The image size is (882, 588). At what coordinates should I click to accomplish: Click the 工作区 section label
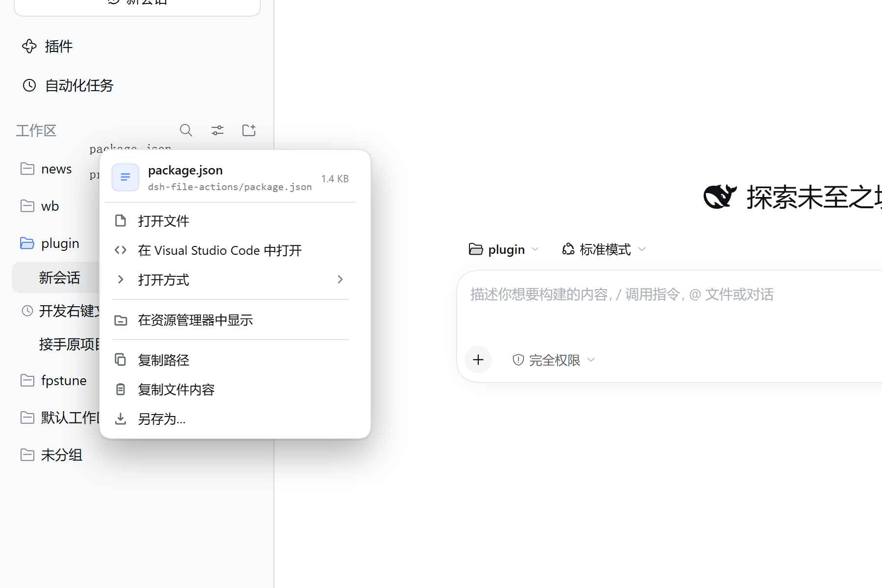[36, 130]
